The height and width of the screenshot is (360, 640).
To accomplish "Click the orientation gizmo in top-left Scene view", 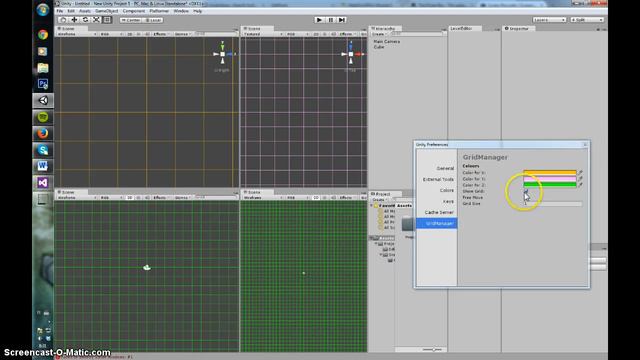I will pyautogui.click(x=222, y=54).
